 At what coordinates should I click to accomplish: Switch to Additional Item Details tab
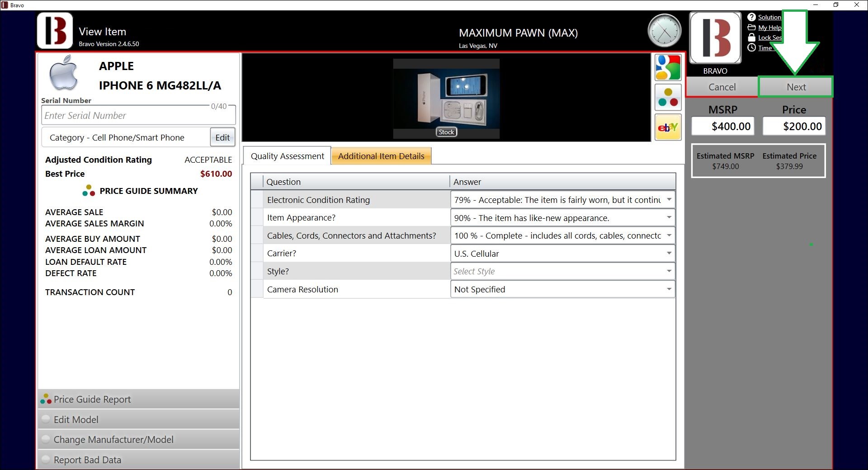coord(381,156)
